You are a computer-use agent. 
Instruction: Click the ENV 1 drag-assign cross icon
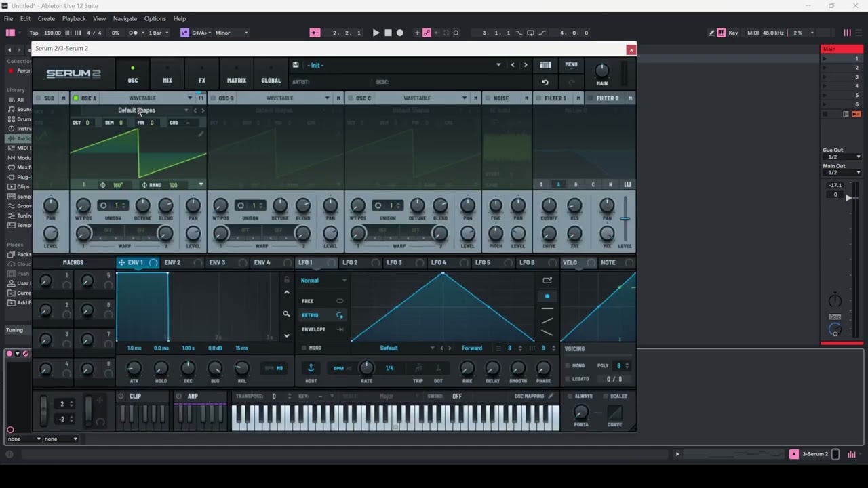121,262
